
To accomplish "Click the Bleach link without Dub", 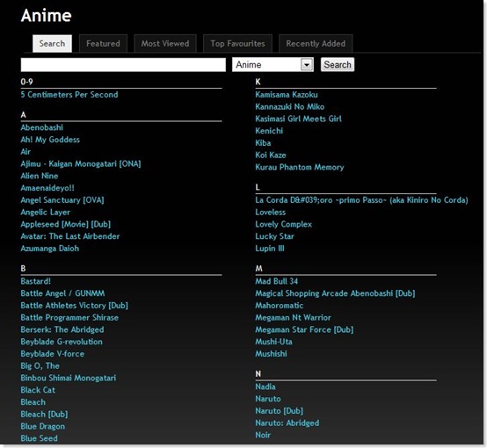I will pos(33,402).
